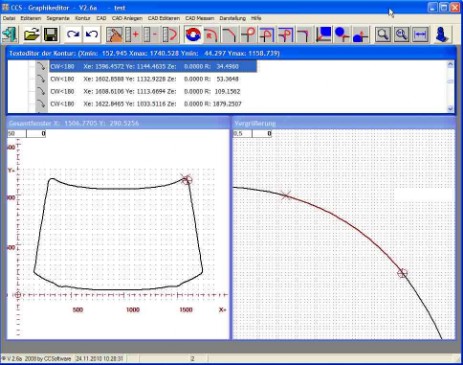The width and height of the screenshot is (463, 365).
Task: Click the Texteditor der Kontur title bar
Action: point(231,53)
